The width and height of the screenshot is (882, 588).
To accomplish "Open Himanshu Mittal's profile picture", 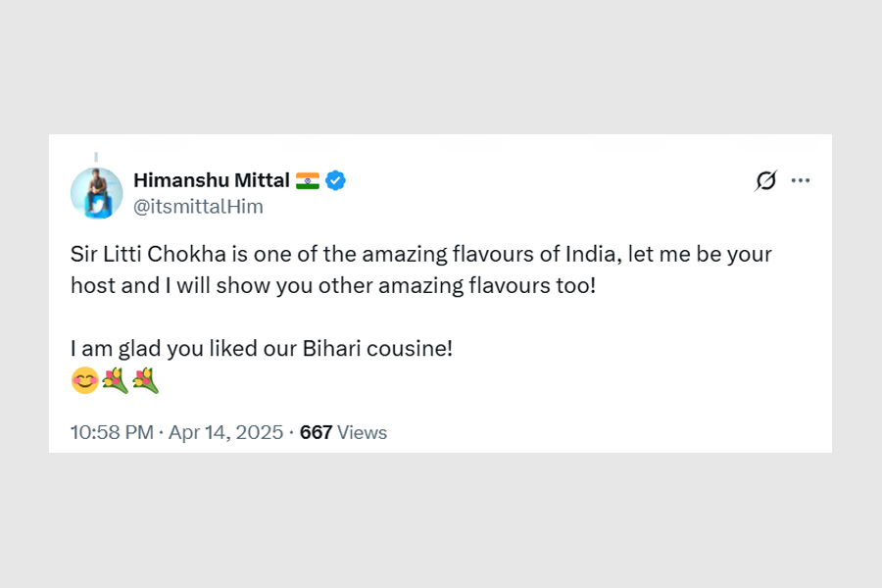I will (96, 192).
